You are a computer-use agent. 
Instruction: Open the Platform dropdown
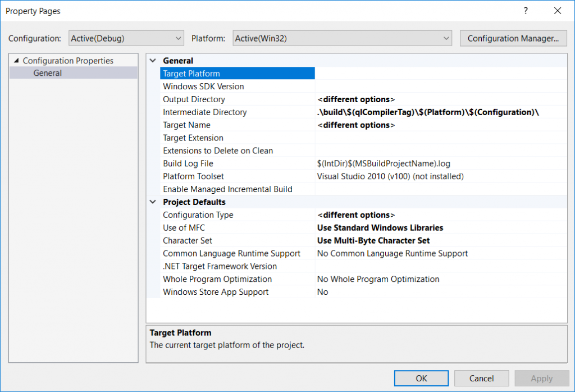point(342,38)
